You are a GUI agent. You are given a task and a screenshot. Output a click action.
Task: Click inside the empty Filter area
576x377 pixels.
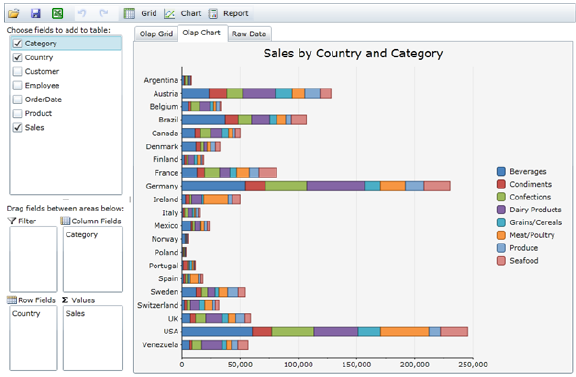point(33,259)
